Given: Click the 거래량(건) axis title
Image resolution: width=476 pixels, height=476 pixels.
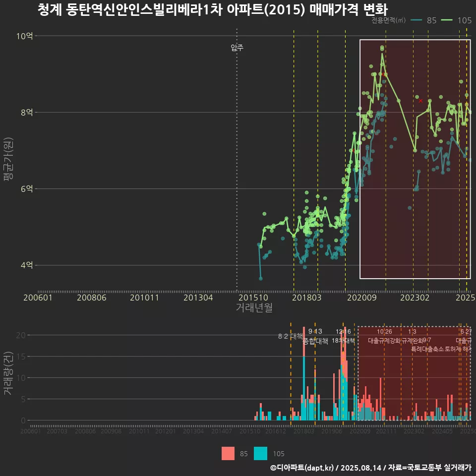Looking at the screenshot, I should pos(8,373).
